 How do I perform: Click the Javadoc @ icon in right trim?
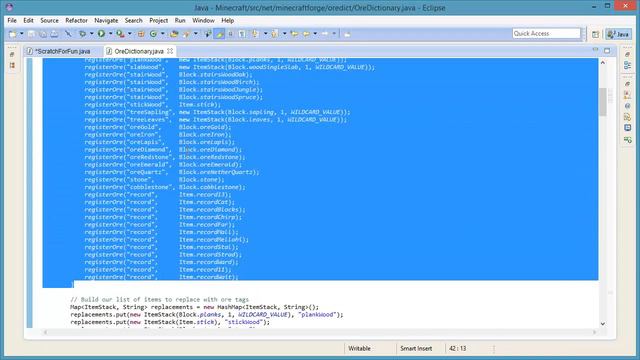click(627, 106)
